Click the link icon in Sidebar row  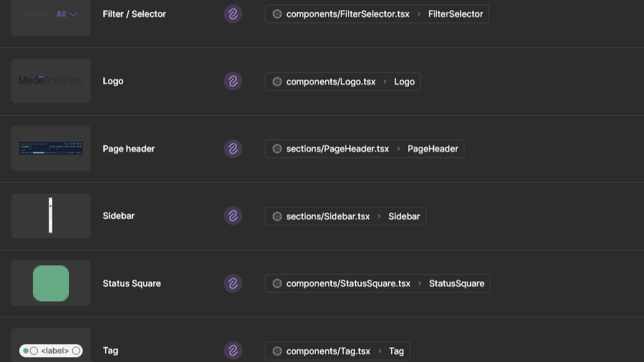coord(233,215)
